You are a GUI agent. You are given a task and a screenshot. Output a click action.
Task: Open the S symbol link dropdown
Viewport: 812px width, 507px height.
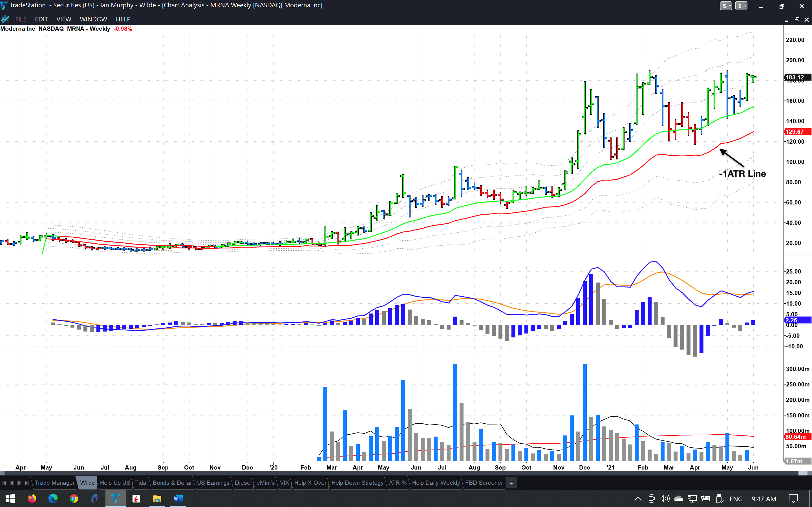(x=725, y=6)
